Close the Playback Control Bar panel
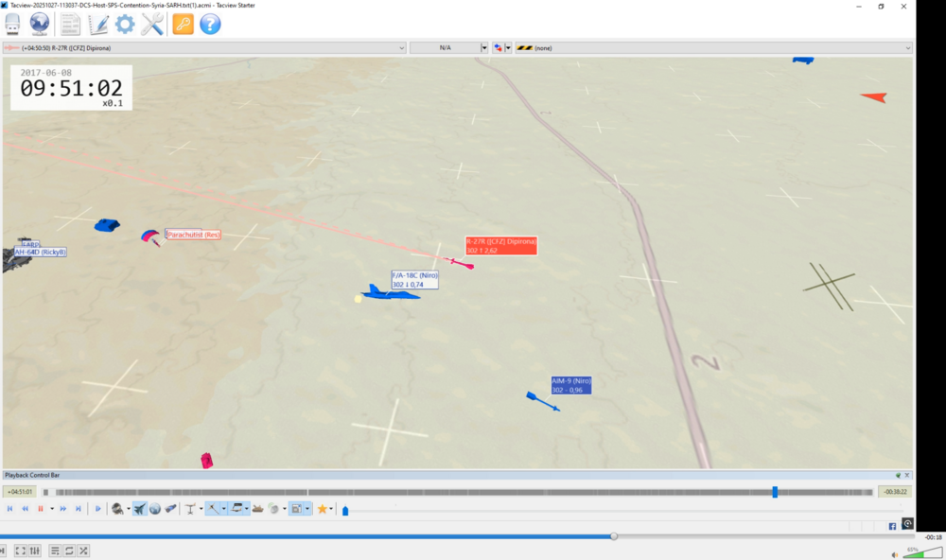The width and height of the screenshot is (946, 560). [x=907, y=476]
